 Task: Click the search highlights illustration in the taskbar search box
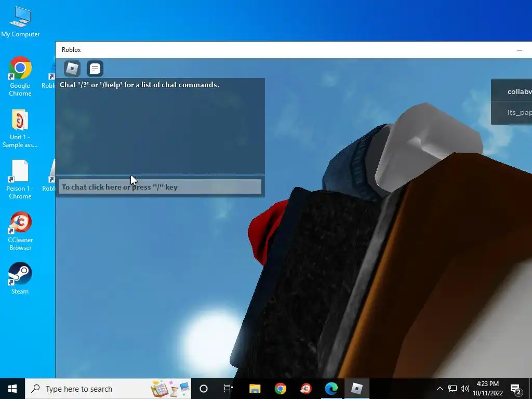tap(170, 389)
